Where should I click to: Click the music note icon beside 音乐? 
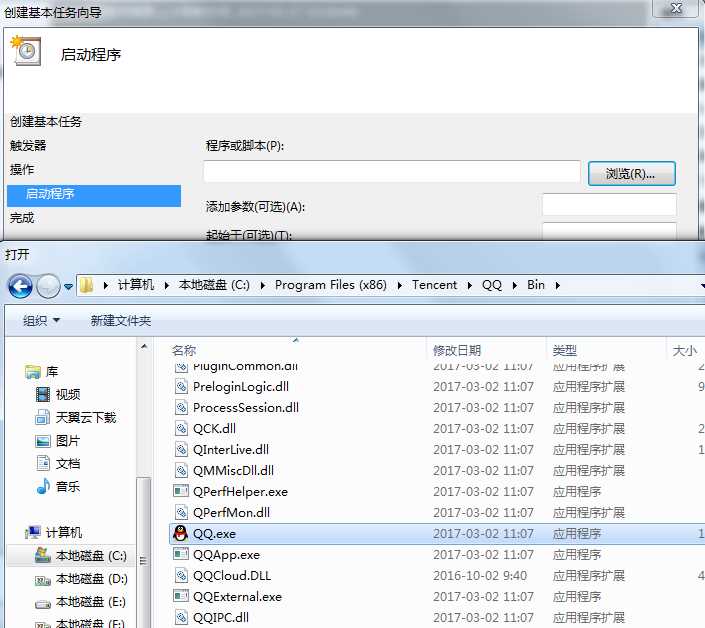pos(43,486)
